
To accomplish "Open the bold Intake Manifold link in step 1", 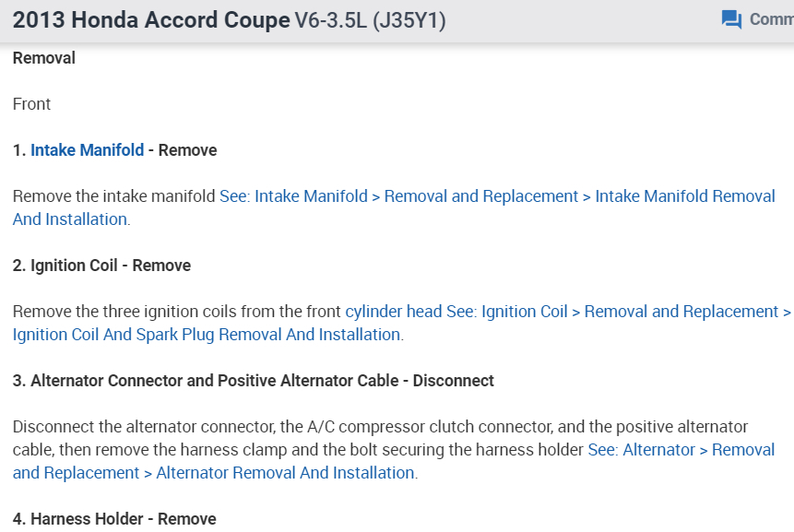I will pos(88,150).
